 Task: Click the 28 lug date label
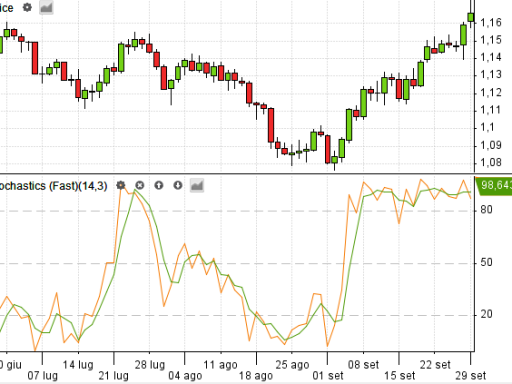(150, 365)
